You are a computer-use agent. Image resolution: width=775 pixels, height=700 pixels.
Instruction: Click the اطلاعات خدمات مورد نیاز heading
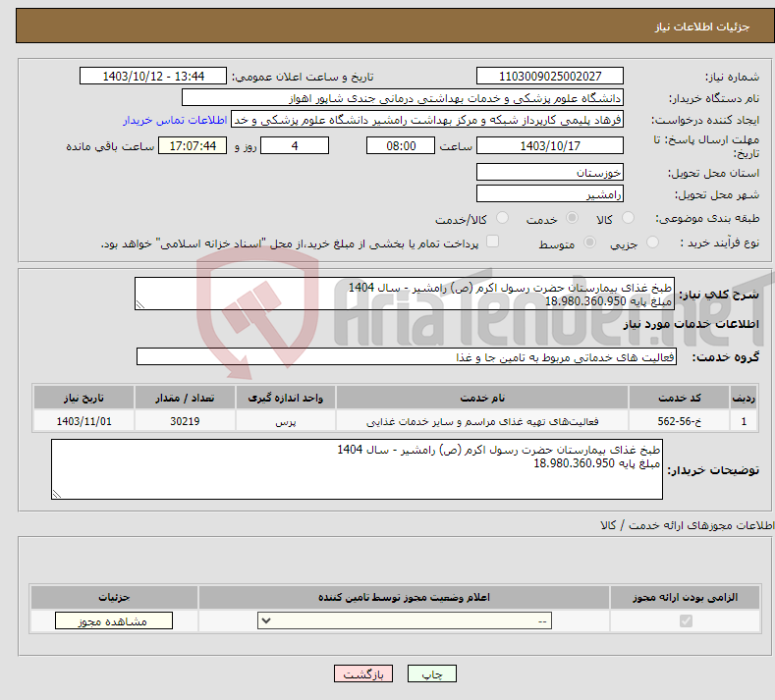691,324
